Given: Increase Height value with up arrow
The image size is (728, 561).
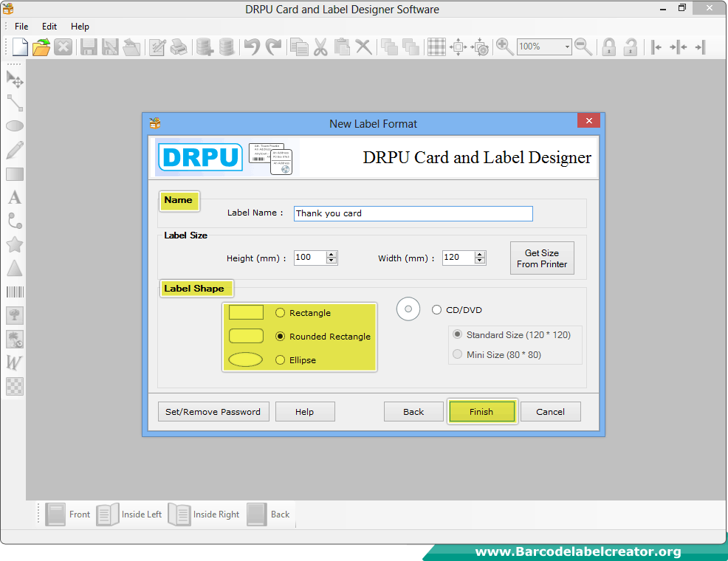Looking at the screenshot, I should [331, 254].
